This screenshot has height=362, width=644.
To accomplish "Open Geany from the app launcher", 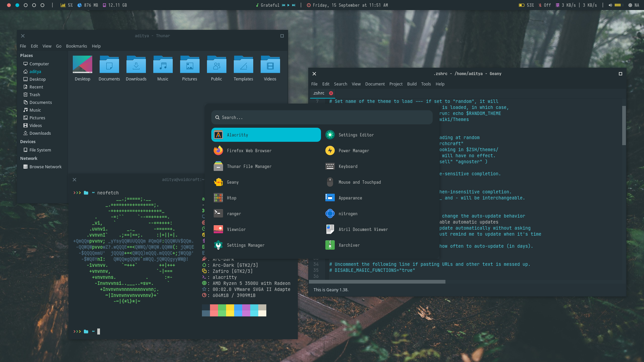I will click(232, 182).
